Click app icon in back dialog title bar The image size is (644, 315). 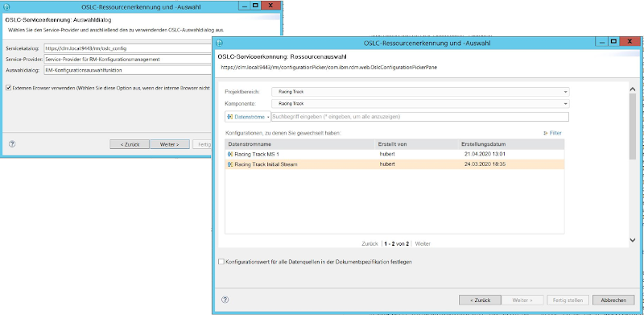[6, 6]
